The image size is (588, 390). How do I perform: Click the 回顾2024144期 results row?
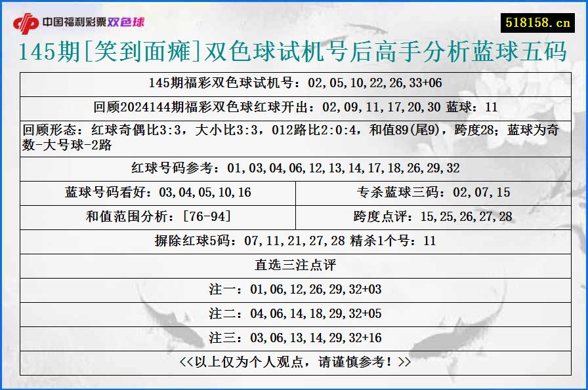pyautogui.click(x=294, y=106)
